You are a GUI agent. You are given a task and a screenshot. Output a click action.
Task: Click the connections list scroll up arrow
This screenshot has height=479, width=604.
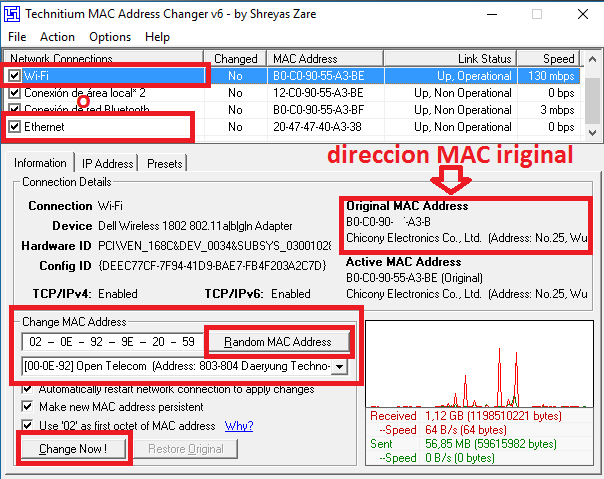click(592, 59)
